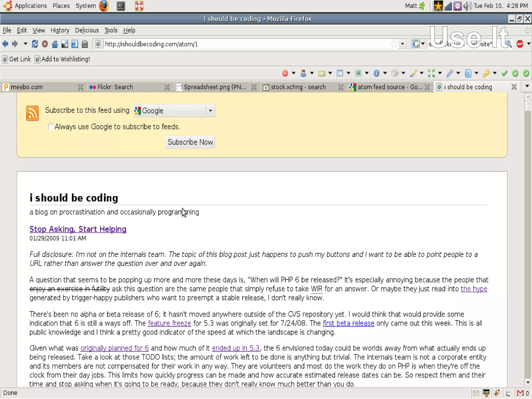Click the Web Developer Forms icon

pos(340,74)
